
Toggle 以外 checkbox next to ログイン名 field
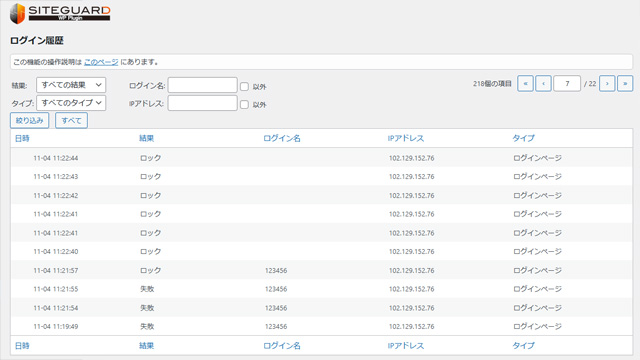click(x=244, y=87)
